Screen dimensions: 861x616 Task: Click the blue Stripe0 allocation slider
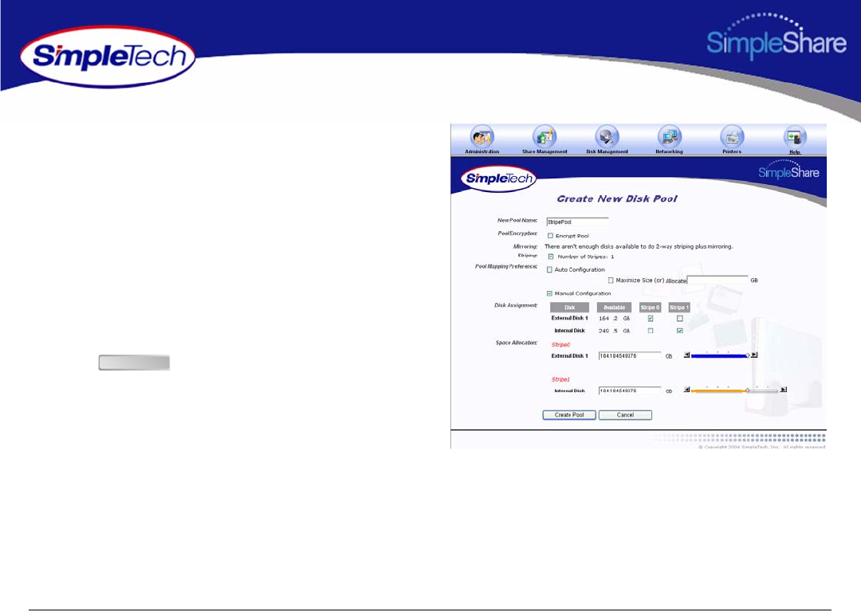tap(720, 355)
